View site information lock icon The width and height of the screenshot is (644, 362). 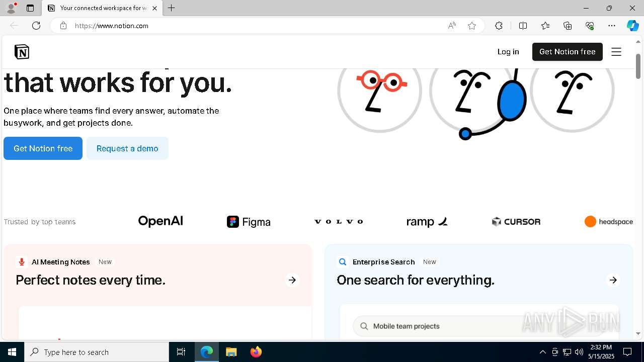coord(63,26)
